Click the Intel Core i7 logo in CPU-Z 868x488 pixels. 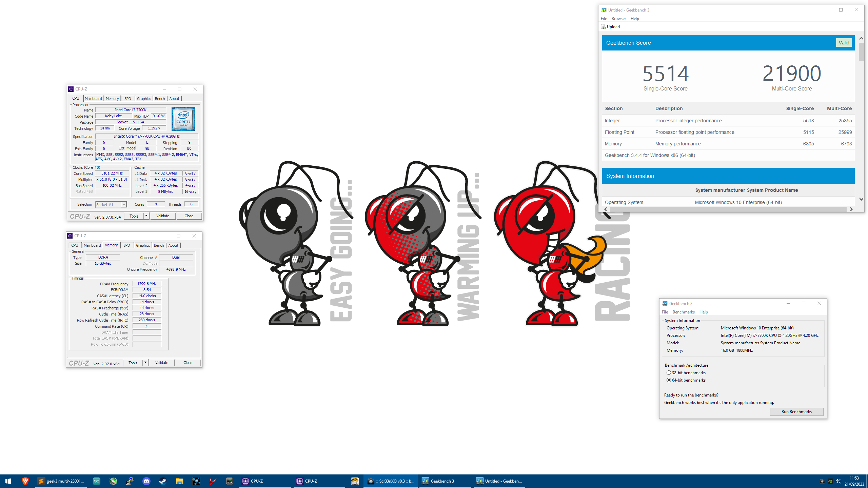[183, 119]
